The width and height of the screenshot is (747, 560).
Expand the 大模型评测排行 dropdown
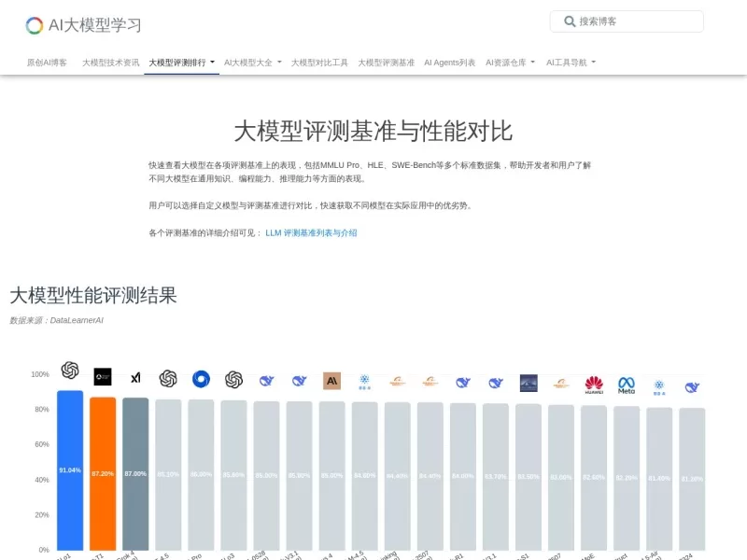[178, 62]
